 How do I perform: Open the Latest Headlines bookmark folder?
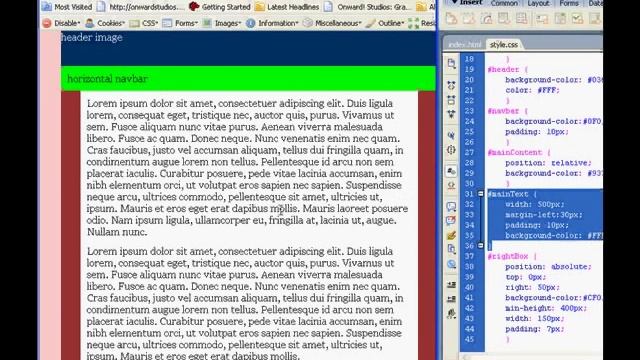pyautogui.click(x=287, y=7)
